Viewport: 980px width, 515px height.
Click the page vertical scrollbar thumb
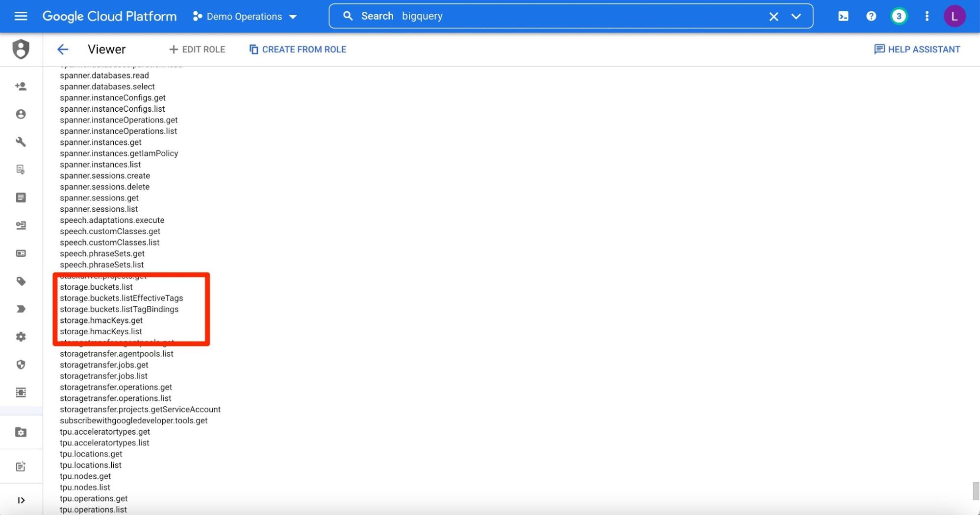click(976, 491)
